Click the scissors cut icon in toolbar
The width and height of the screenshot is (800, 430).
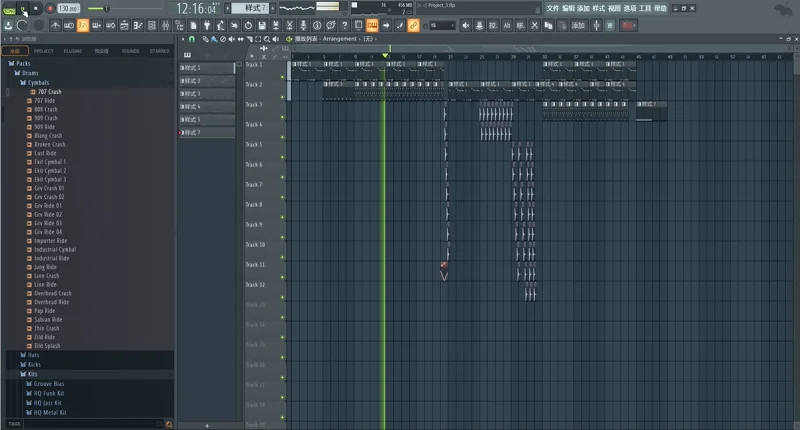pos(289,26)
